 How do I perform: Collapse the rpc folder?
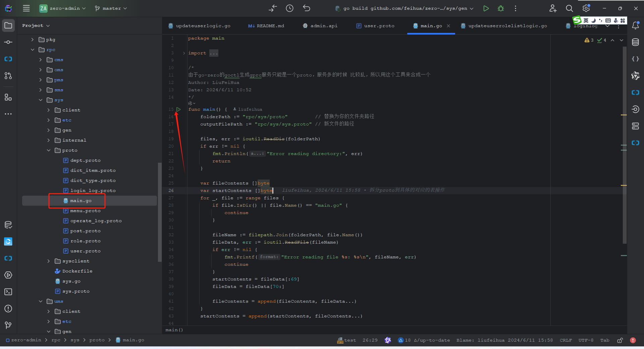click(32, 50)
